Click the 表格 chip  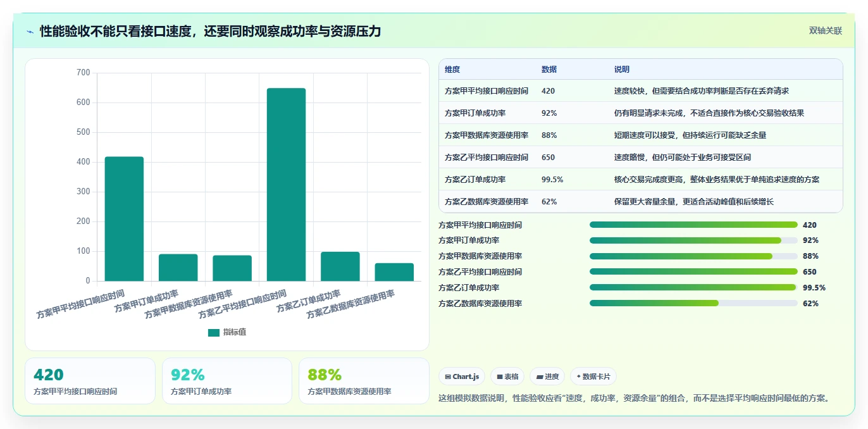(x=507, y=376)
